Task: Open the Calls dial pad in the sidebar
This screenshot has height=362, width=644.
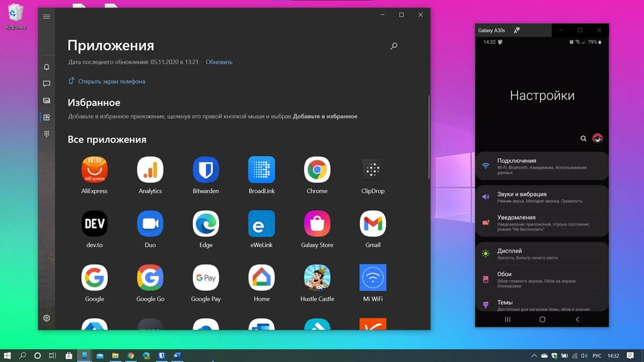Action: [47, 134]
